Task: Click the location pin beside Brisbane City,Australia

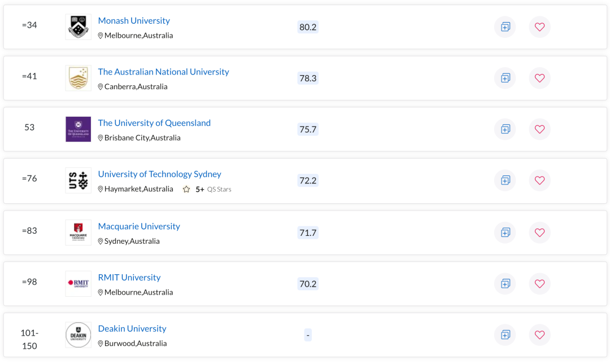Action: point(101,138)
